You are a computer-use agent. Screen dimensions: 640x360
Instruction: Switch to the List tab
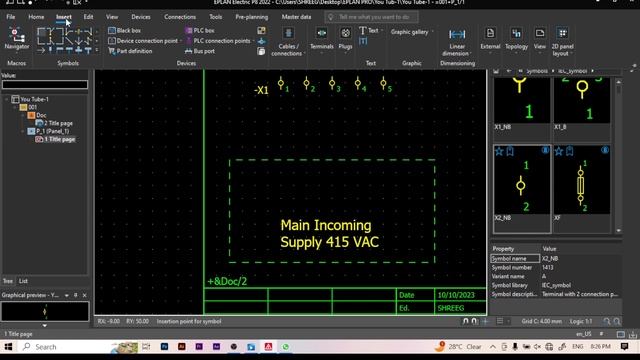(x=23, y=281)
